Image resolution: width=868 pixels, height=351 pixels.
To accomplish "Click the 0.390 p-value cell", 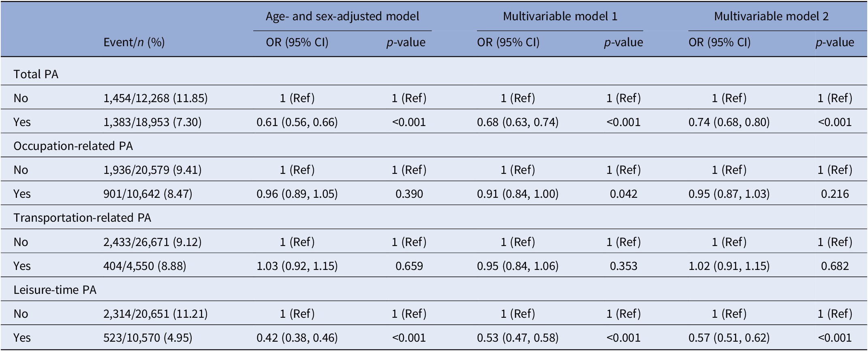I will point(409,194).
